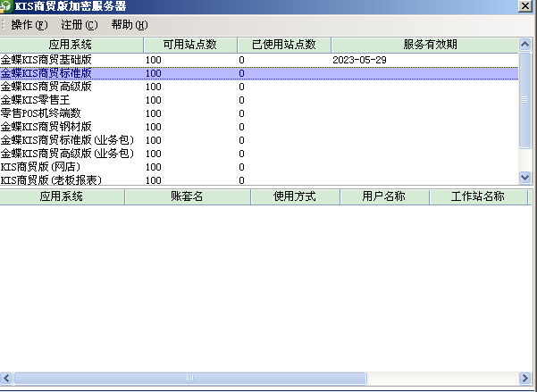Select the 金蝶KIS零售王 row

pos(259,100)
